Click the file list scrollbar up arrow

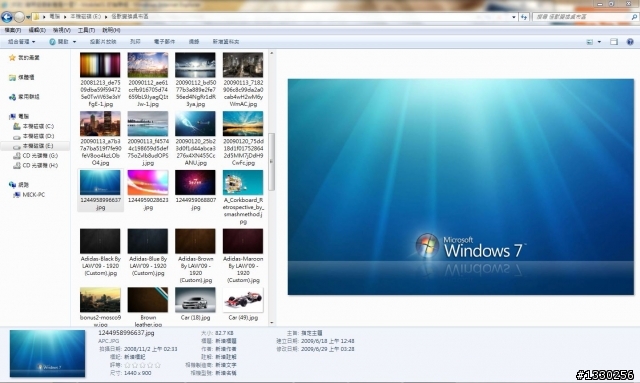coord(271,53)
